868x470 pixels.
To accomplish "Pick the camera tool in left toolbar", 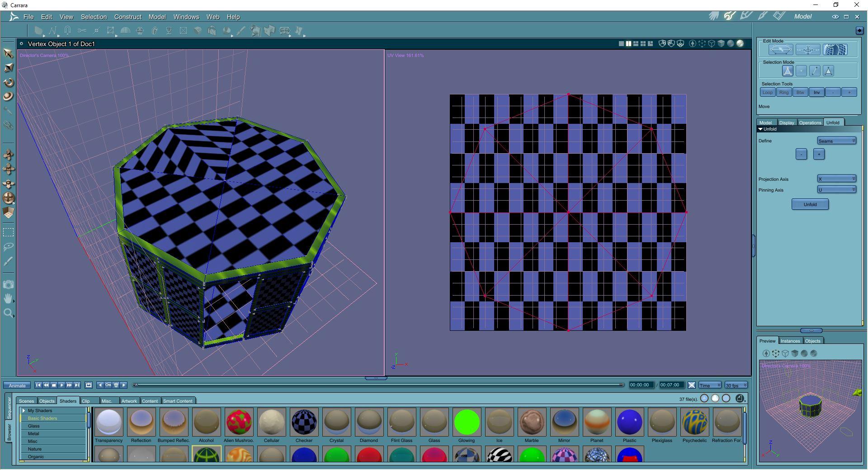I will [8, 284].
